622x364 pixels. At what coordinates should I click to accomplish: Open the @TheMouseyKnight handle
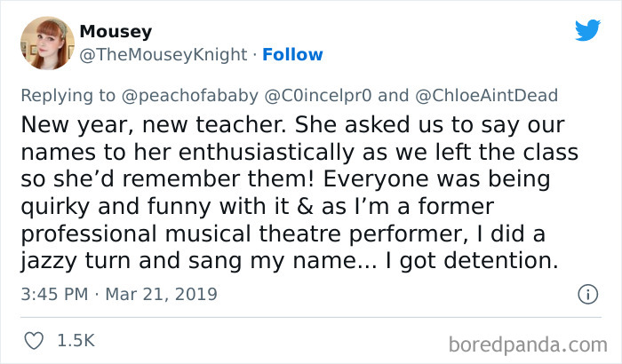163,55
